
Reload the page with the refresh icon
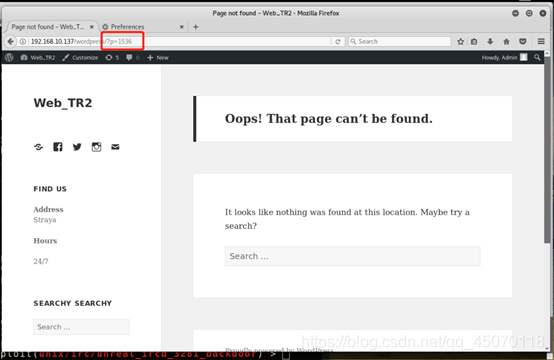click(x=338, y=41)
